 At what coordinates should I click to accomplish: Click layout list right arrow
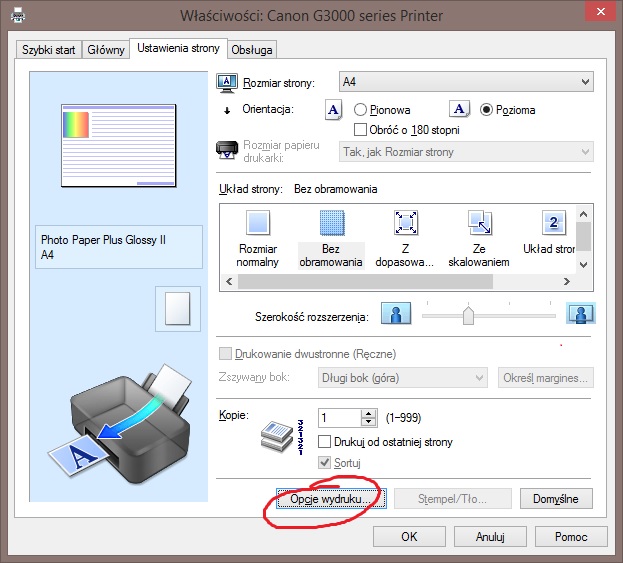[x=567, y=281]
